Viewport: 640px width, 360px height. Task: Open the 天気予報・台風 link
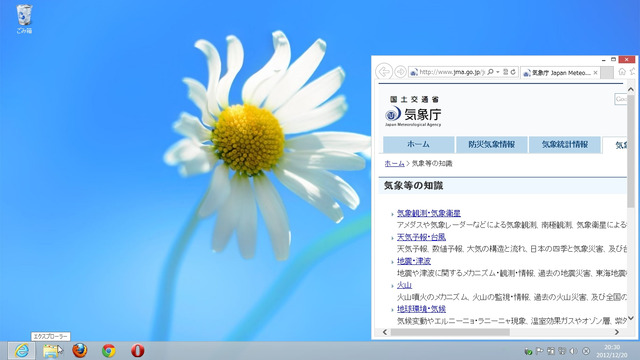tap(421, 237)
